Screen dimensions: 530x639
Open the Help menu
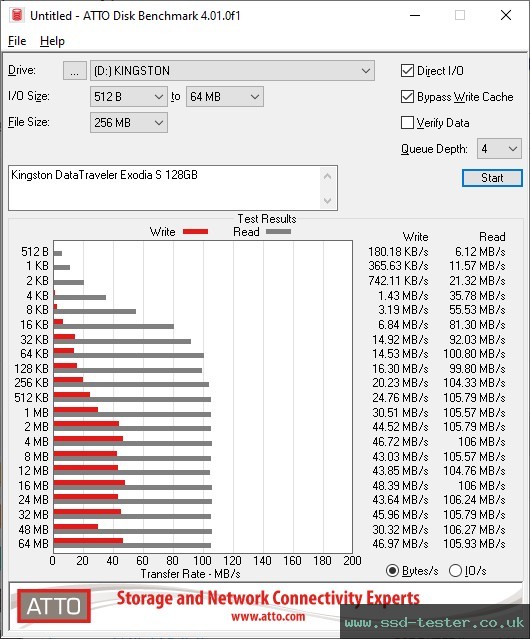pos(52,41)
